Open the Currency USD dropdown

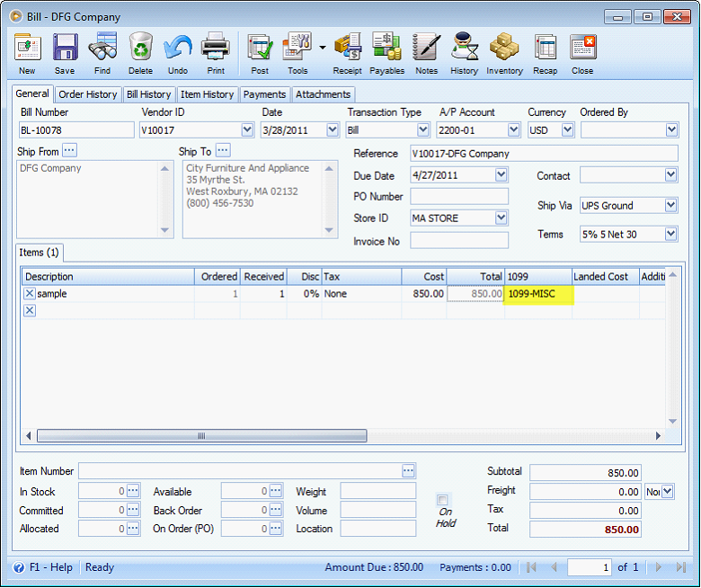[x=567, y=130]
